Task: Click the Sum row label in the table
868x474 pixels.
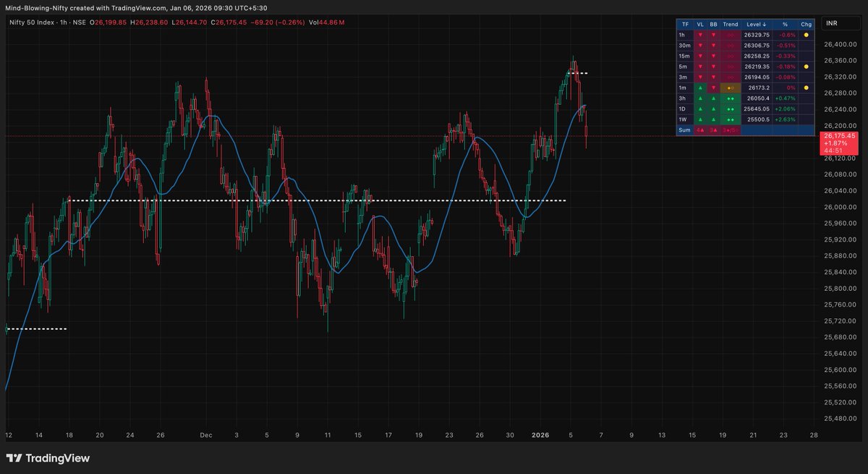Action: coord(684,130)
